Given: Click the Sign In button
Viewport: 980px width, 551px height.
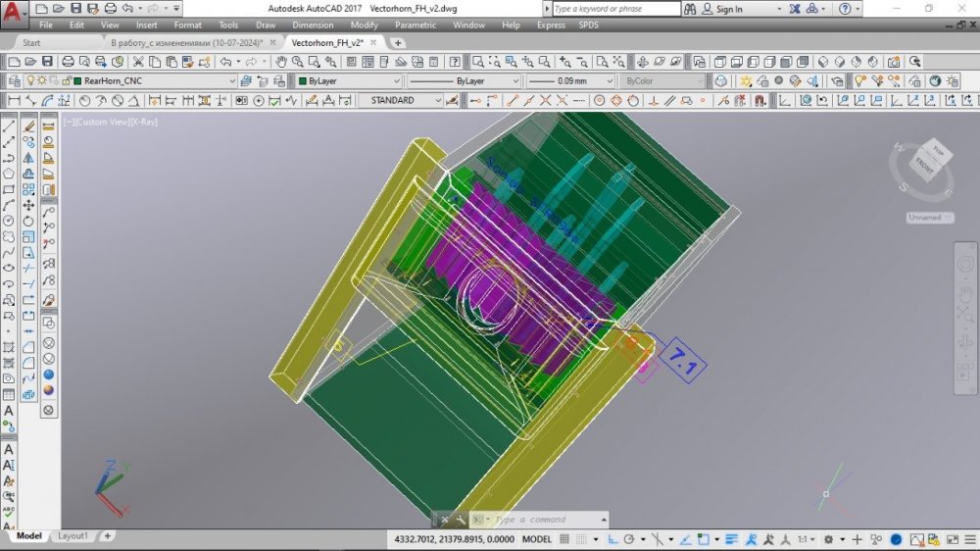Looking at the screenshot, I should point(729,9).
